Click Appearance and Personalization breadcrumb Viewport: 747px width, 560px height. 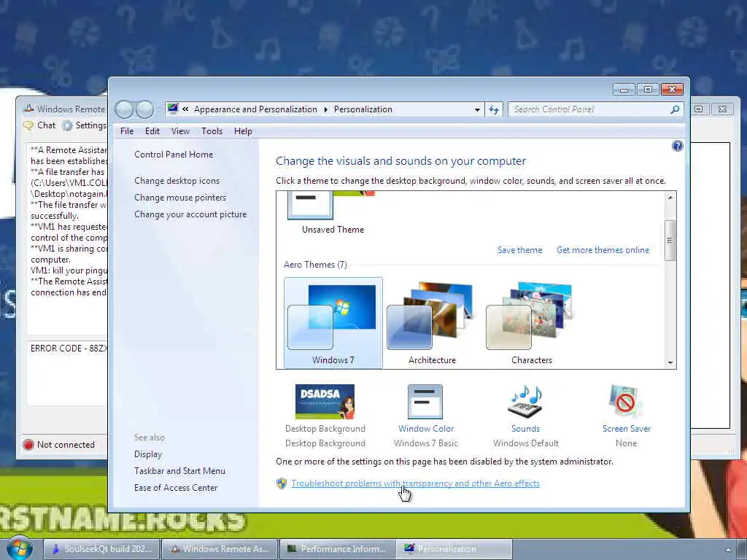tap(255, 109)
